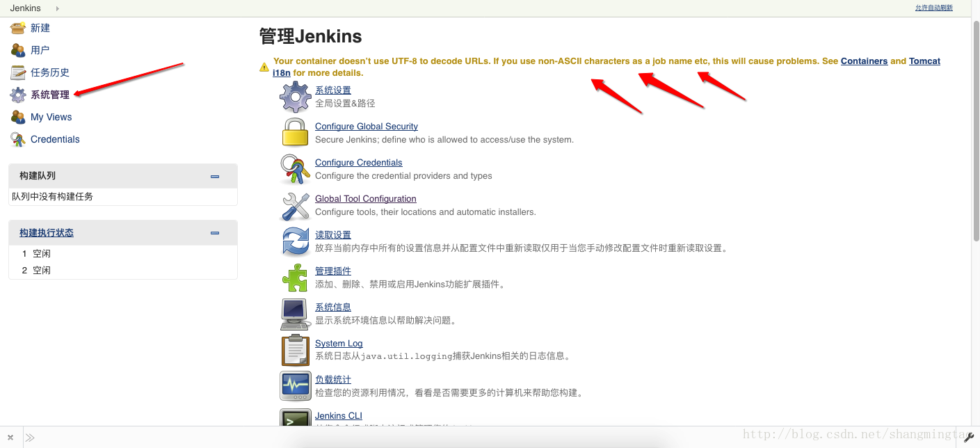Click the X icon in bottom bar

point(11,438)
